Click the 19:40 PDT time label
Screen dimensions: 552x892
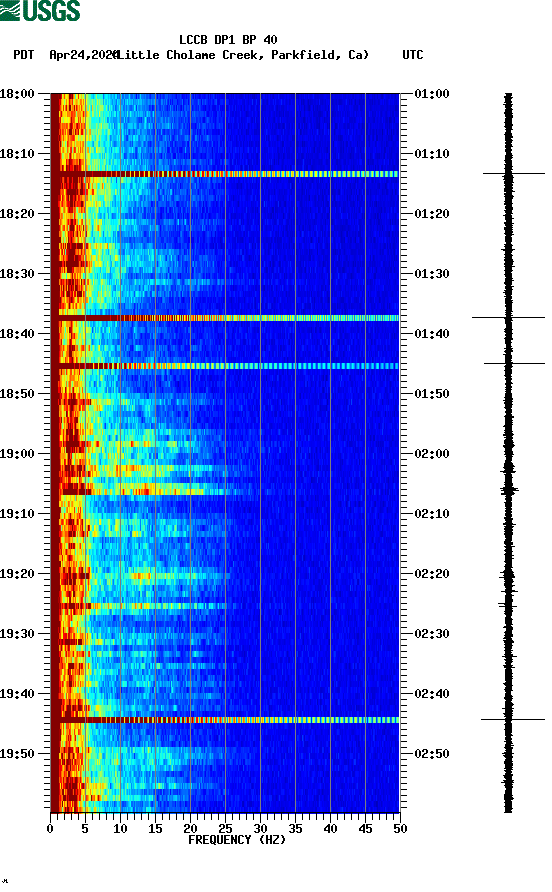(x=18, y=693)
